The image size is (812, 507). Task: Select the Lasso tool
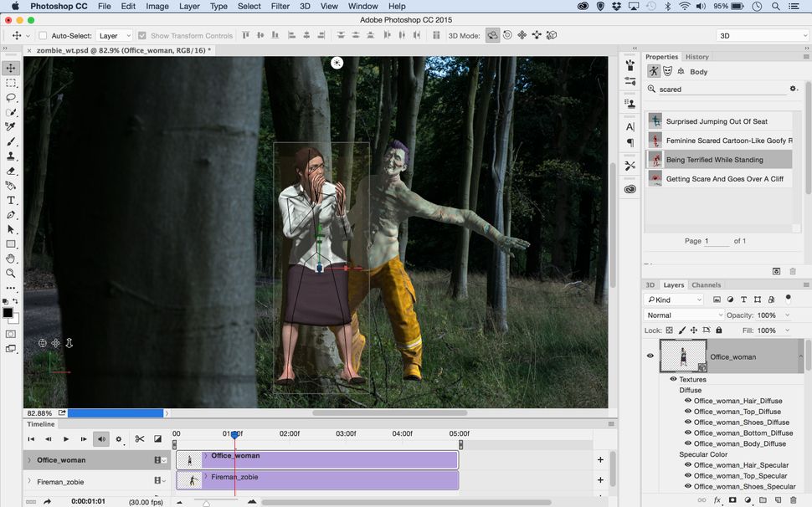click(x=10, y=99)
